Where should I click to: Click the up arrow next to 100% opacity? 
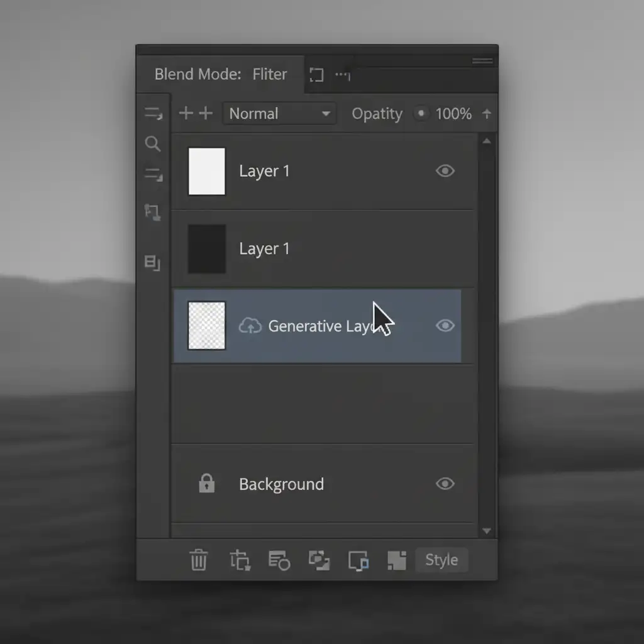pos(486,114)
